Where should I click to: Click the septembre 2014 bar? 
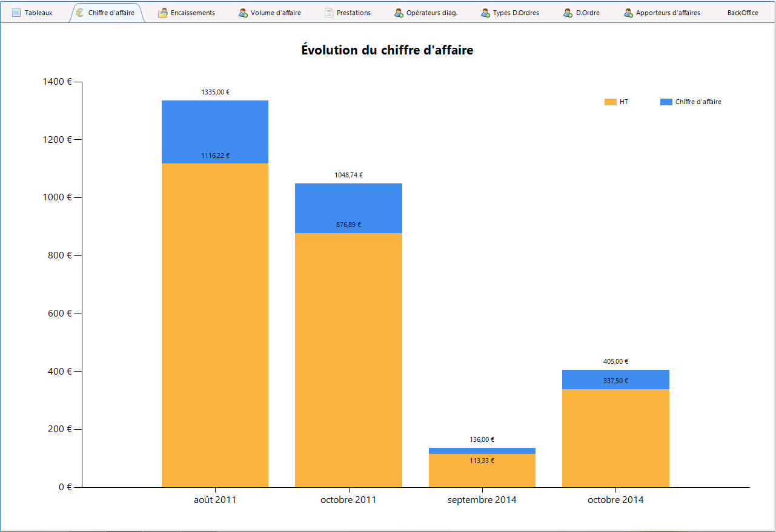click(x=482, y=467)
